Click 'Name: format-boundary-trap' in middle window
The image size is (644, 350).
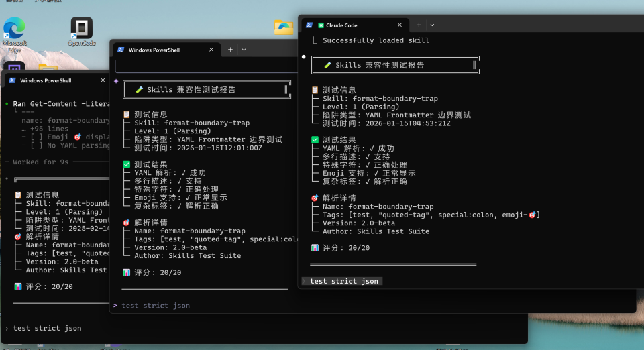pyautogui.click(x=190, y=231)
